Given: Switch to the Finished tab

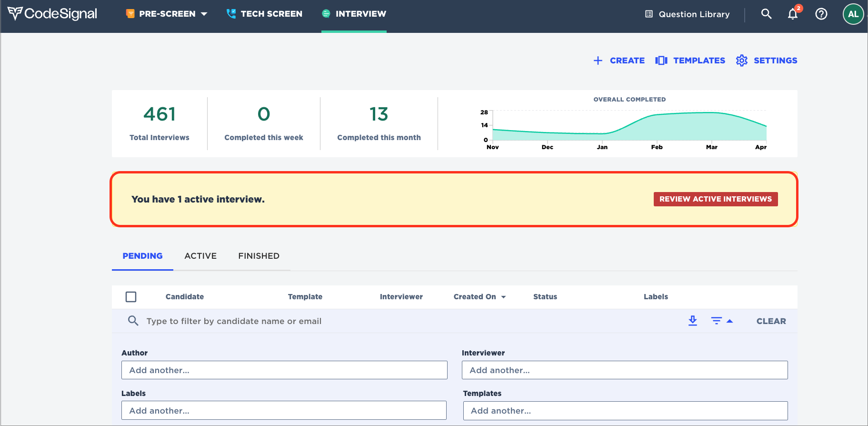Looking at the screenshot, I should 259,256.
